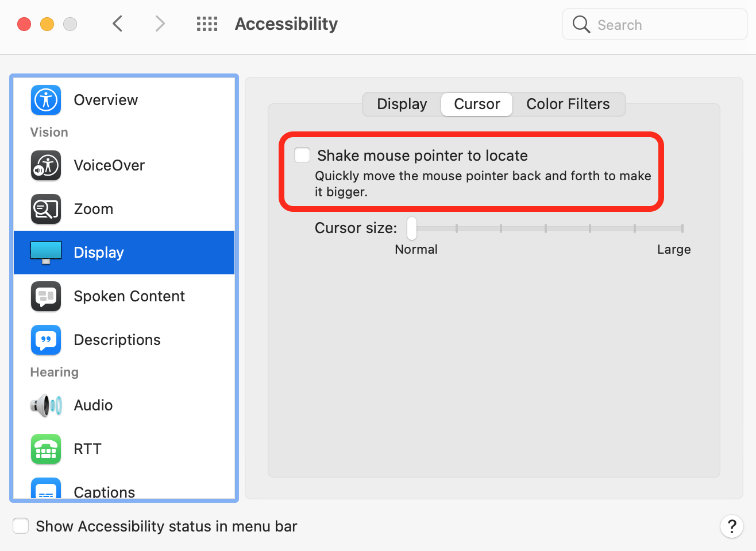Adjust the Cursor size slider
756x551 pixels.
[x=411, y=228]
